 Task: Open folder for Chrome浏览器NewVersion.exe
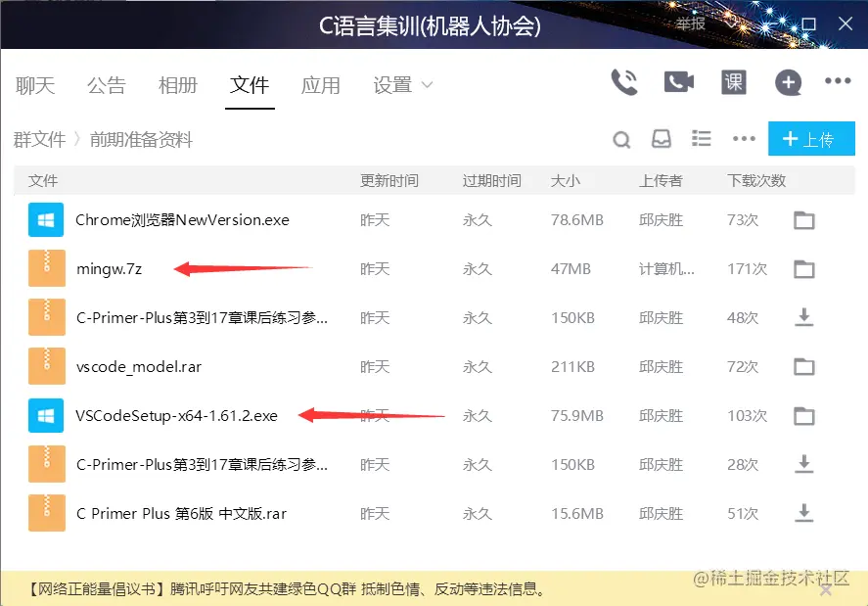click(x=803, y=220)
